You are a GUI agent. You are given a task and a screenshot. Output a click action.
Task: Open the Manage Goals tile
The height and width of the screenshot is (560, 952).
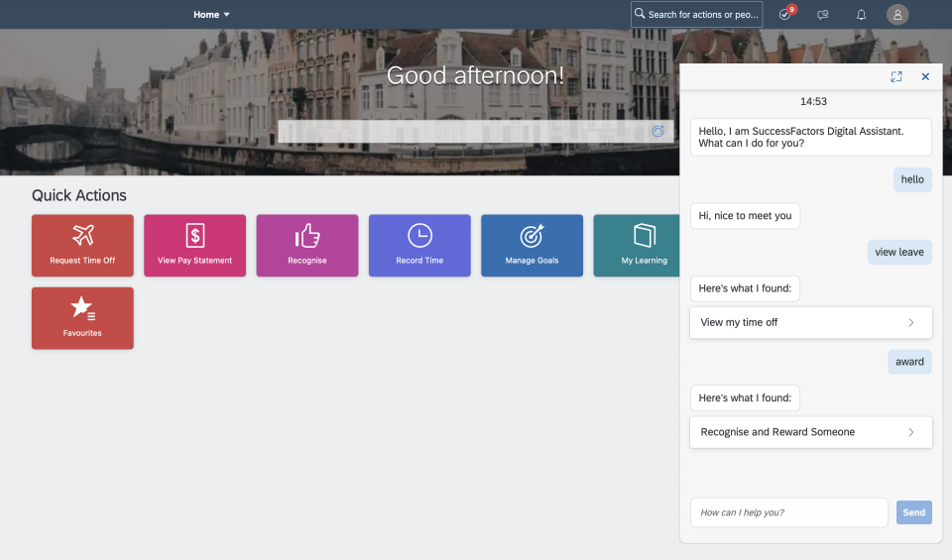point(532,245)
